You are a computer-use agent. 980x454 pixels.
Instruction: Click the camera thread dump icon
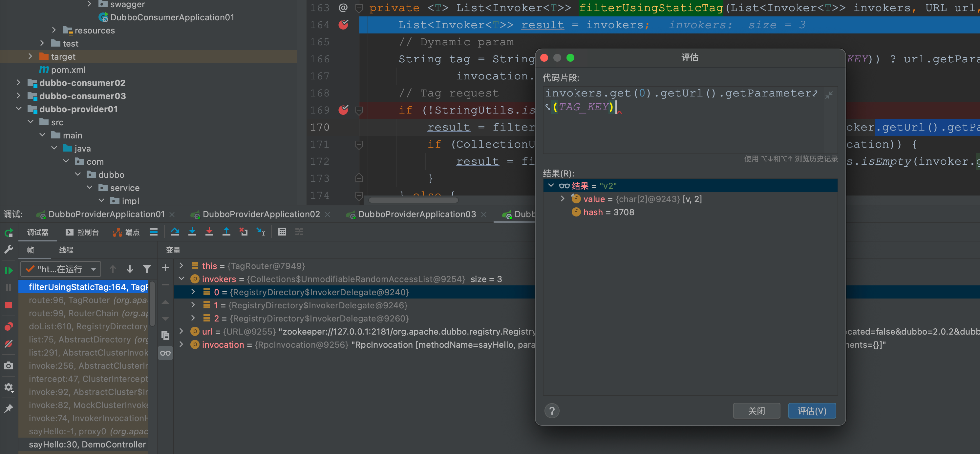click(9, 366)
